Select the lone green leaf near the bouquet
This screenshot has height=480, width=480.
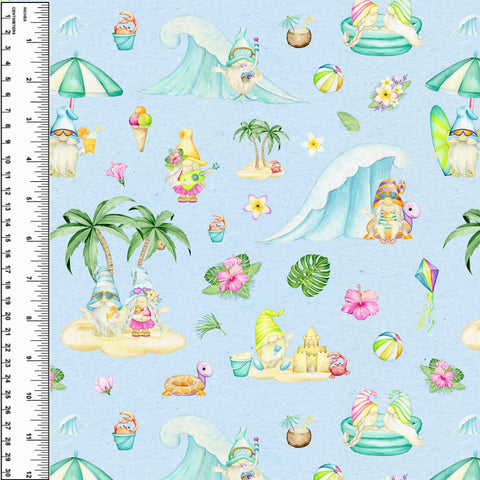tap(349, 121)
